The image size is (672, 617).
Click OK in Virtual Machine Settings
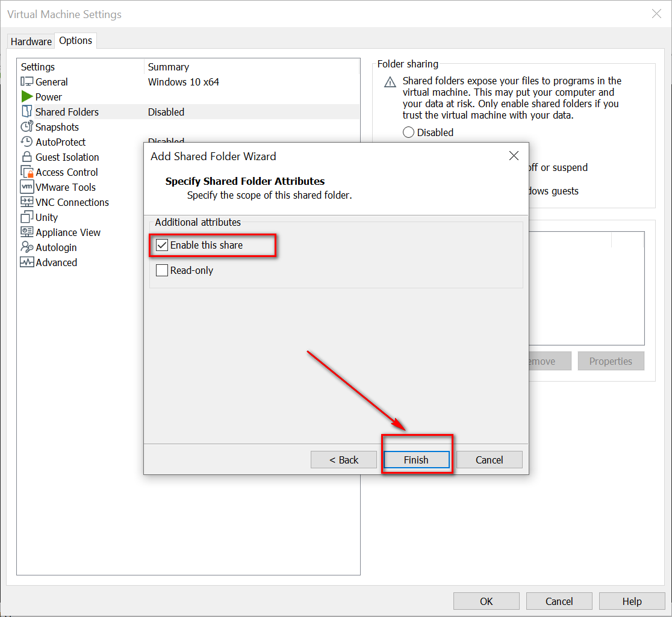pyautogui.click(x=487, y=601)
